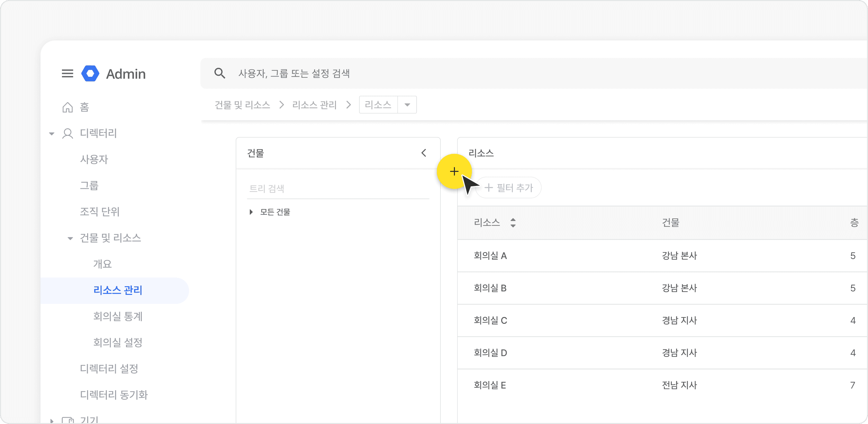Click the yellow plus add resource button
The image size is (868, 424).
point(454,172)
